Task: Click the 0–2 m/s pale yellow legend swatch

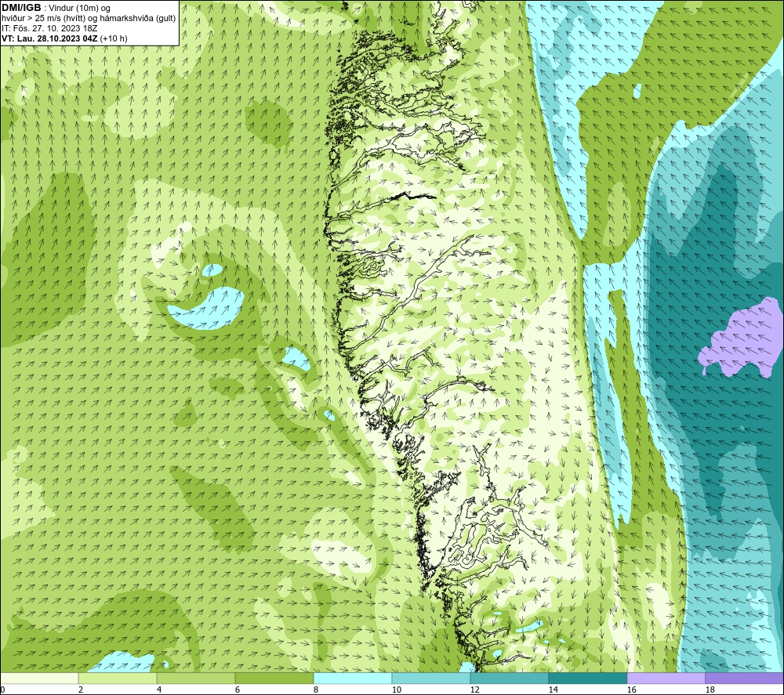Action: [39, 678]
